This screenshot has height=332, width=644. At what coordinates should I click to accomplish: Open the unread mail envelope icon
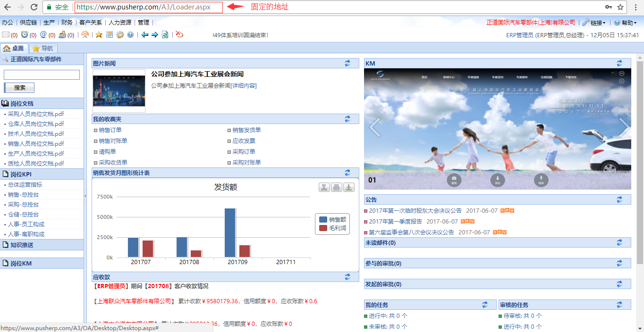(6, 34)
